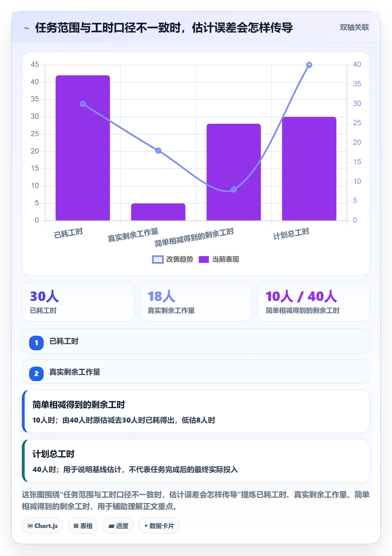The width and height of the screenshot is (392, 556).
Task: Click the line point at value 30
Action: (83, 104)
